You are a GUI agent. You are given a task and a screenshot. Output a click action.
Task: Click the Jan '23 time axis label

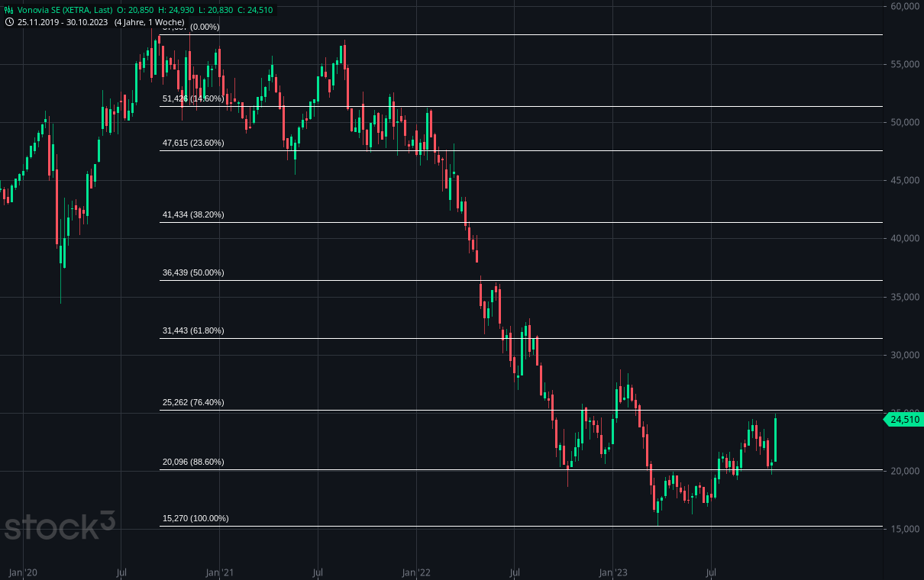click(x=613, y=572)
